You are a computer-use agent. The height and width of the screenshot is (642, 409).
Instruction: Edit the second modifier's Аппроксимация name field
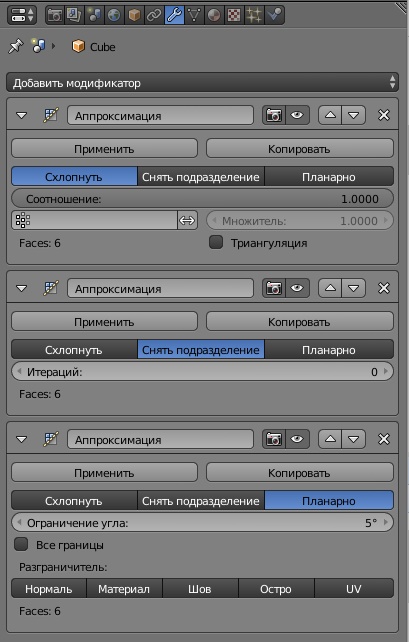[160, 288]
